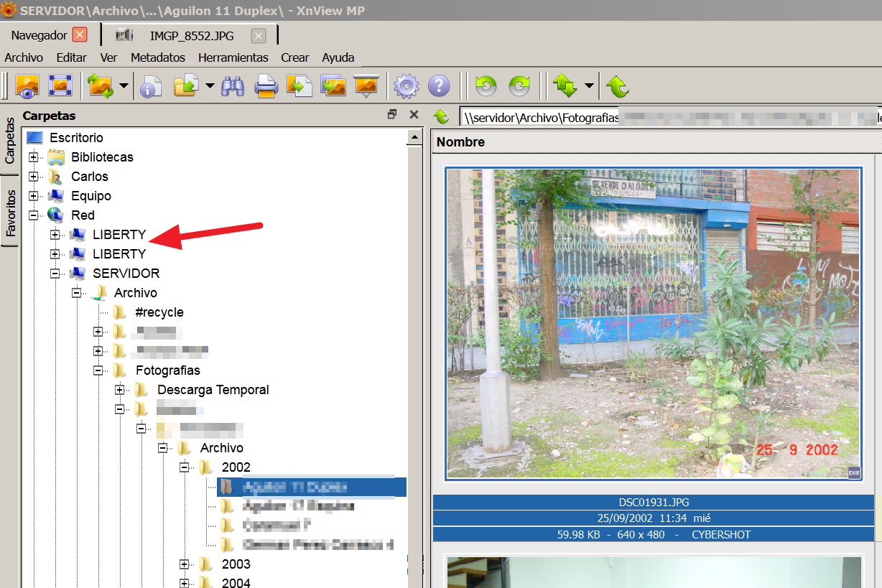Select the SERVIDOR network computer
The width and height of the screenshot is (882, 588).
coord(126,274)
